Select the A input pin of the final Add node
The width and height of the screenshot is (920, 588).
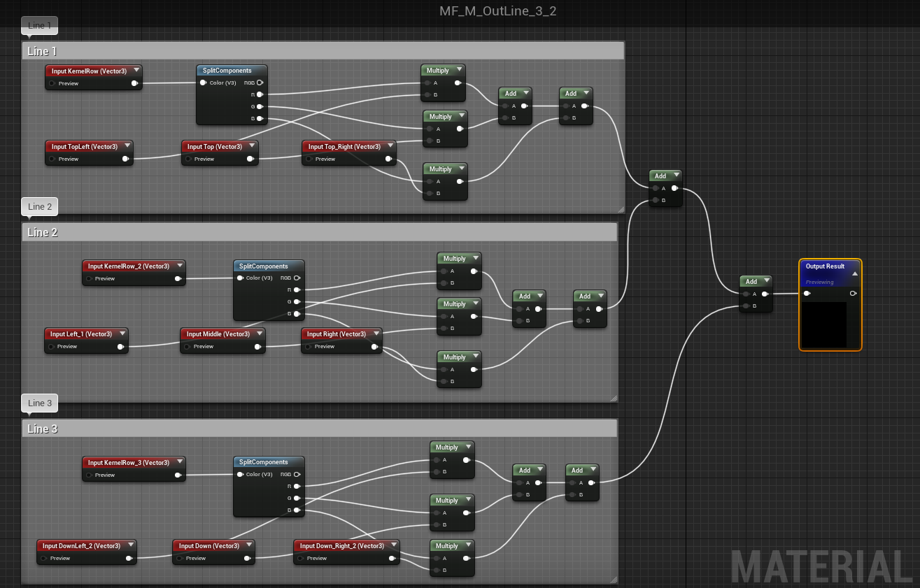pos(746,293)
